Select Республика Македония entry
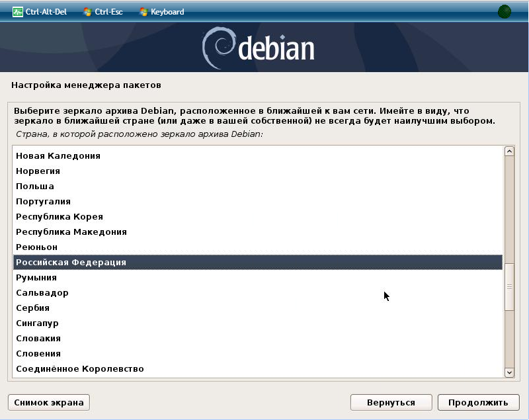The height and width of the screenshot is (420, 529). click(x=258, y=231)
